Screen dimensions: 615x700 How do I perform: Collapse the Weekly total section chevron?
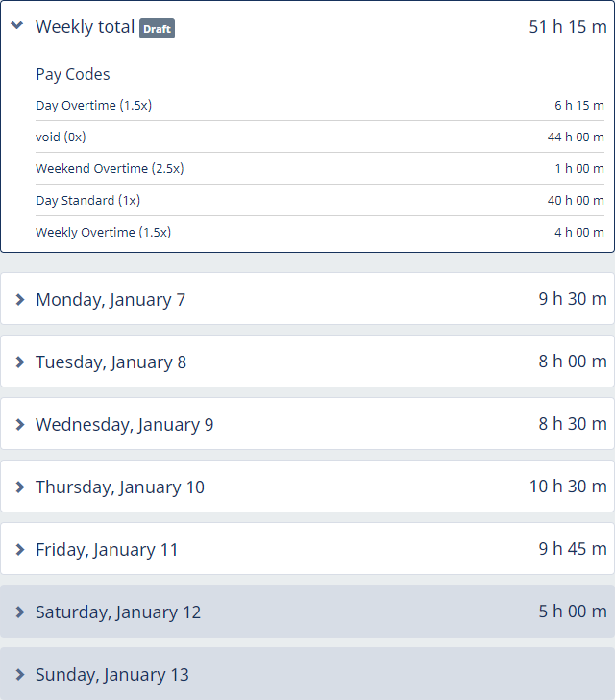tap(17, 26)
